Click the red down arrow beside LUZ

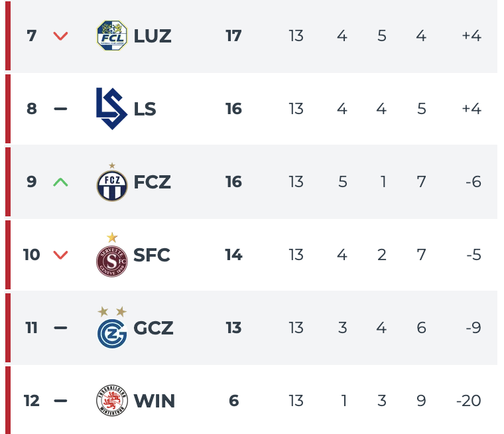coord(60,36)
